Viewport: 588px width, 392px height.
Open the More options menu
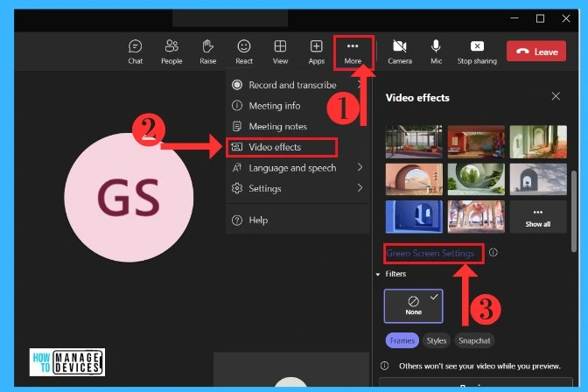click(x=353, y=52)
